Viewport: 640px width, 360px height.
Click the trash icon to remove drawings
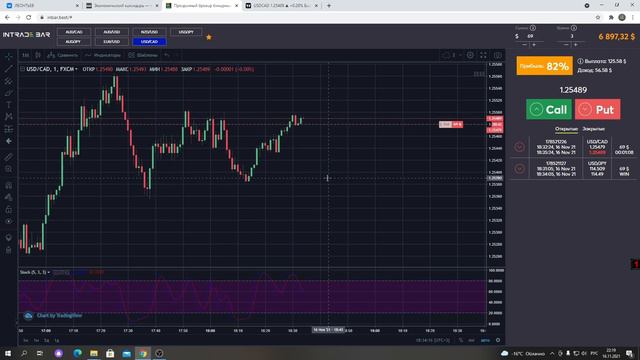[9, 250]
